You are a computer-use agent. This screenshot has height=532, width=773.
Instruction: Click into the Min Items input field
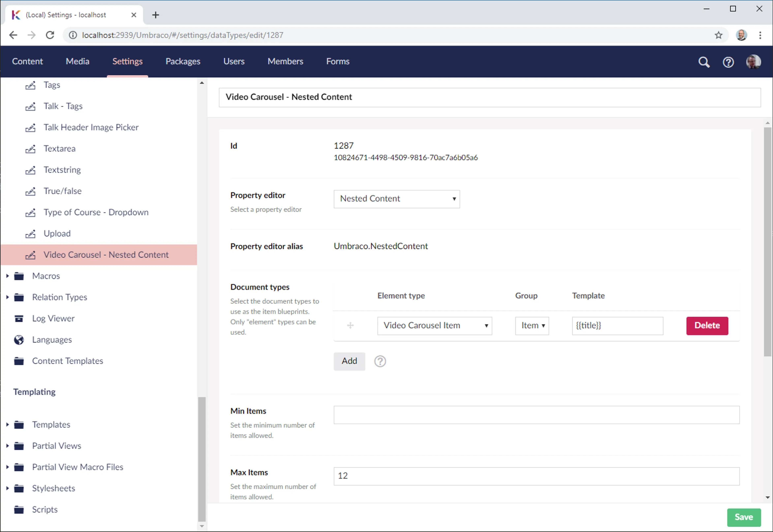536,415
